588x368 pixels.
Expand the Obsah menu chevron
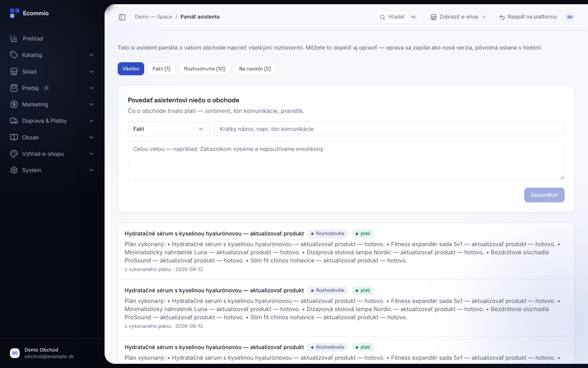[x=91, y=137]
